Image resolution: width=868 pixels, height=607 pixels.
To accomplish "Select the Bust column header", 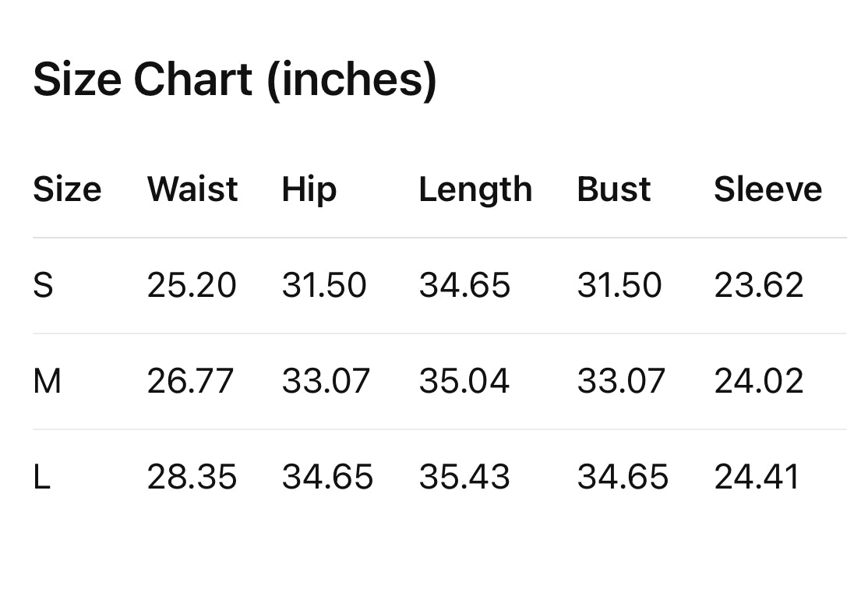I will [613, 189].
